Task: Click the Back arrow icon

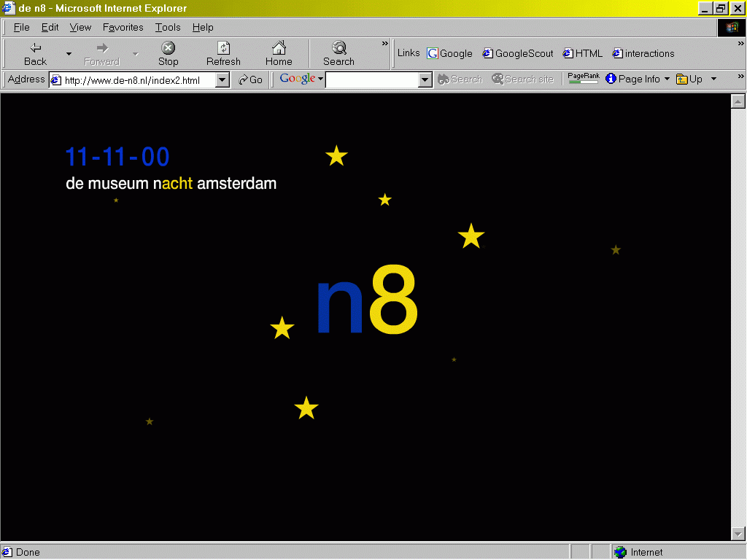Action: 35,48
